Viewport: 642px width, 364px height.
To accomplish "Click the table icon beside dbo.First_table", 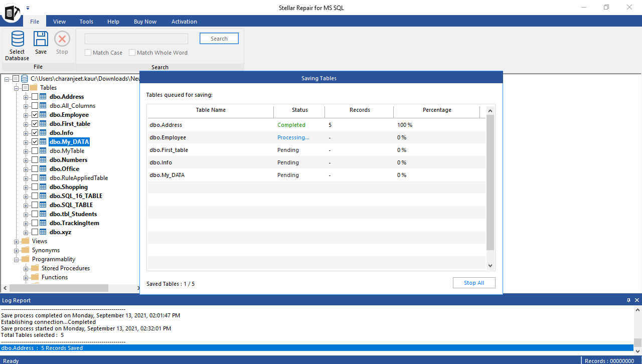I will (43, 124).
